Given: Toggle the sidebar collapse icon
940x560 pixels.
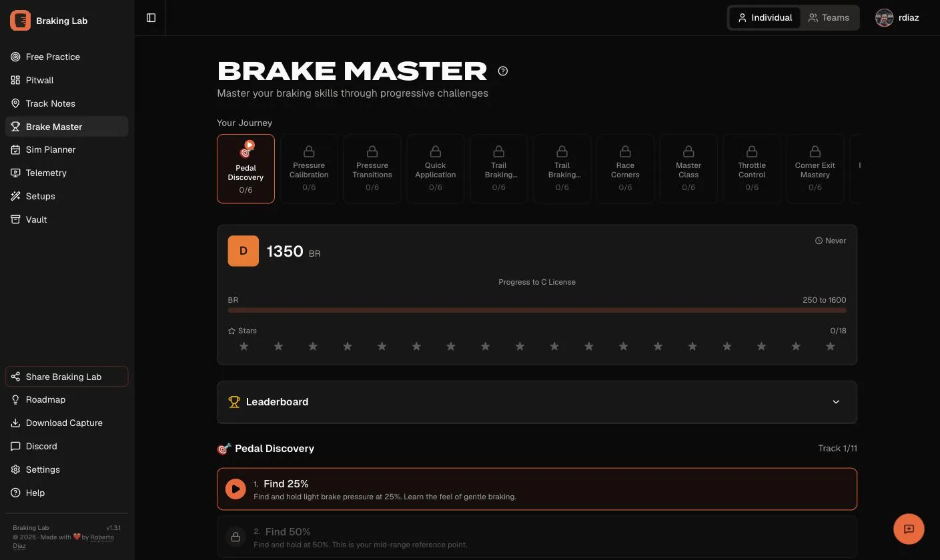Looking at the screenshot, I should pos(151,18).
